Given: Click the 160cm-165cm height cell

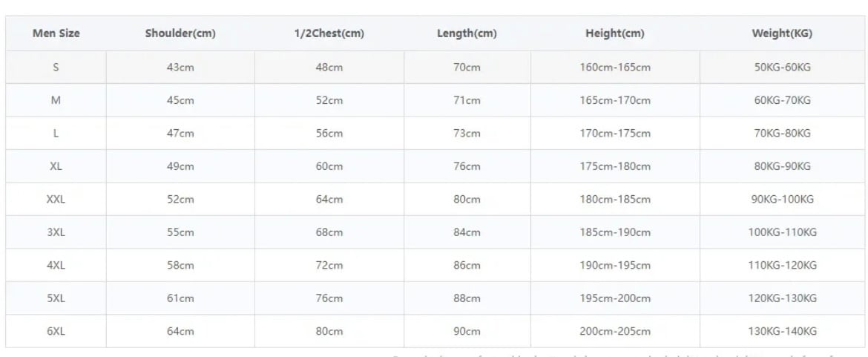Looking at the screenshot, I should point(615,68).
